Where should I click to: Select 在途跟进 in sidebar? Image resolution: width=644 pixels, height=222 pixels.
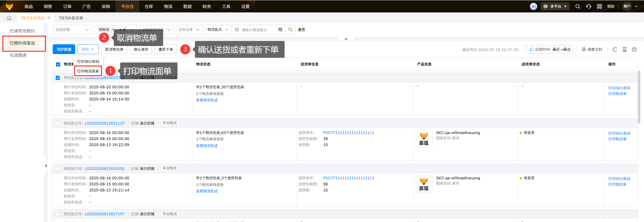point(18,55)
